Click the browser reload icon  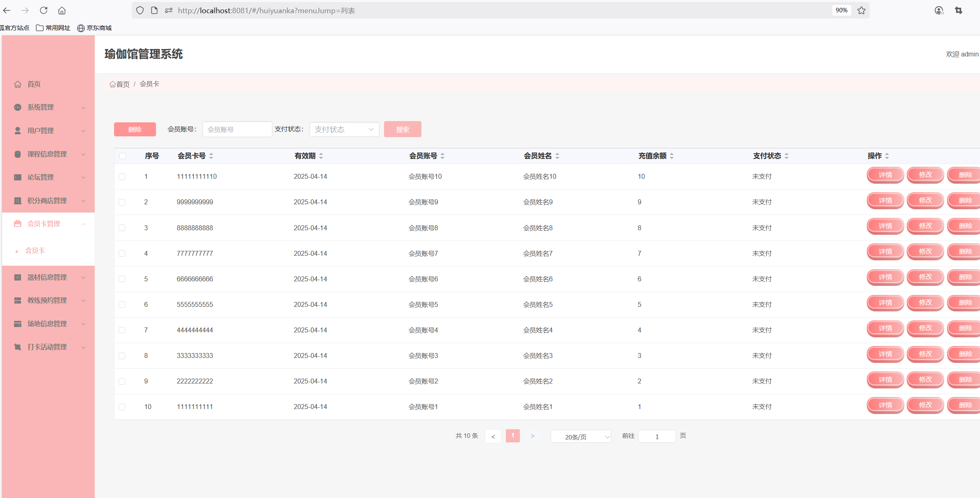click(x=44, y=10)
